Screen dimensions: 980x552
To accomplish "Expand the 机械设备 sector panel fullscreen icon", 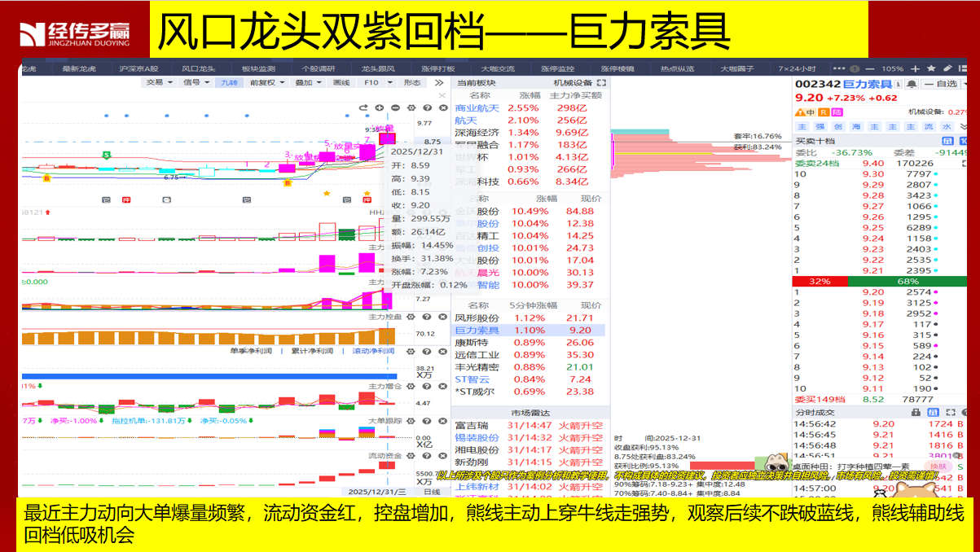I will click(x=602, y=83).
